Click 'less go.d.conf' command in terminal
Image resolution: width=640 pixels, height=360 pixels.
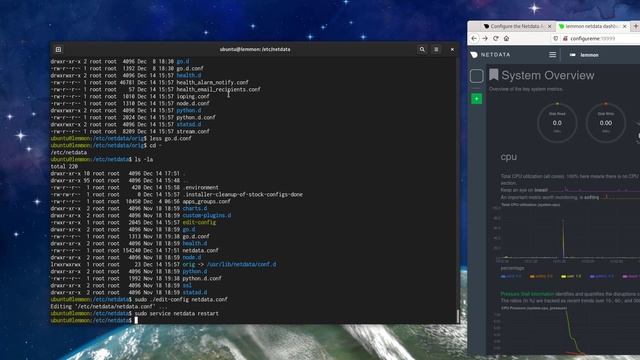pyautogui.click(x=171, y=138)
